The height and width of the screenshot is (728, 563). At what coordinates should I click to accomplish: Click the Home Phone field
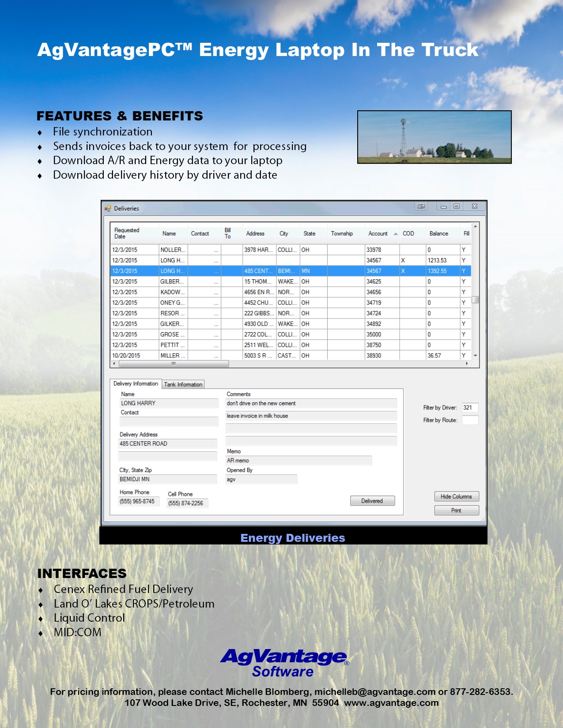pyautogui.click(x=139, y=501)
